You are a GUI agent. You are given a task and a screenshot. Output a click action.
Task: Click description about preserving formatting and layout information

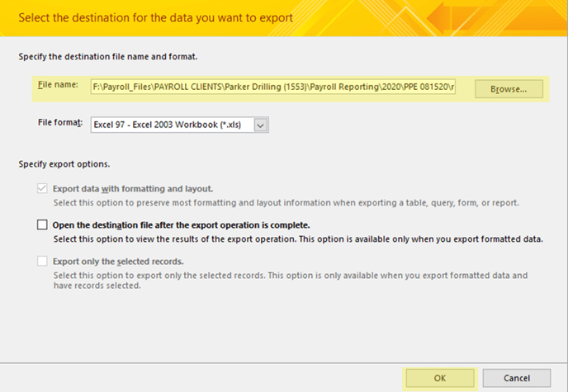[x=286, y=203]
